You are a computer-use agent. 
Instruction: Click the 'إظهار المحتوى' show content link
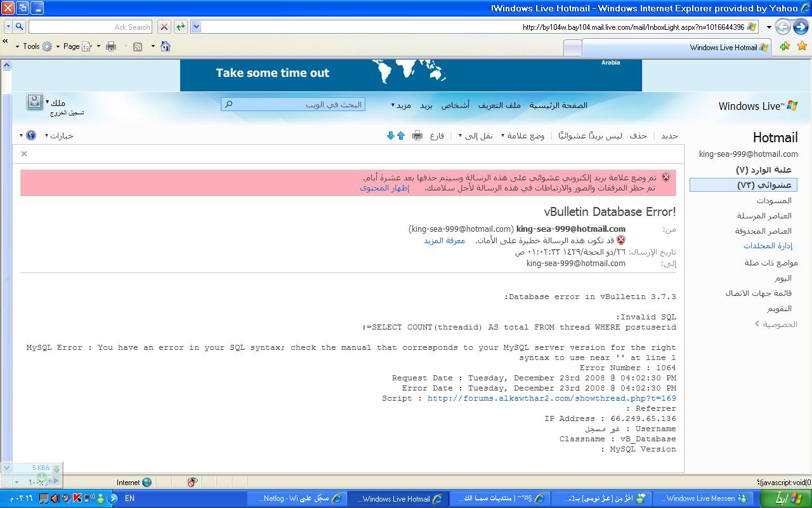(x=384, y=188)
